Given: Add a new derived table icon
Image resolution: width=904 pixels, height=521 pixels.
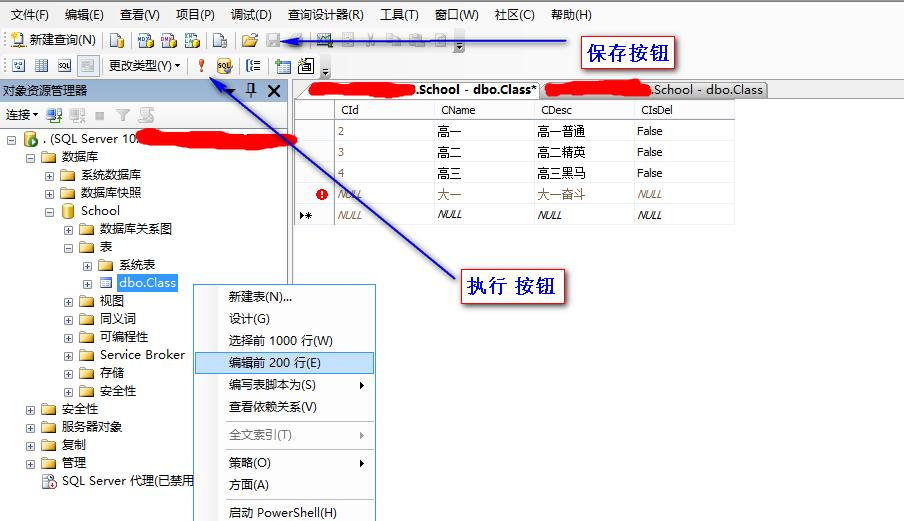Looking at the screenshot, I should [x=306, y=66].
